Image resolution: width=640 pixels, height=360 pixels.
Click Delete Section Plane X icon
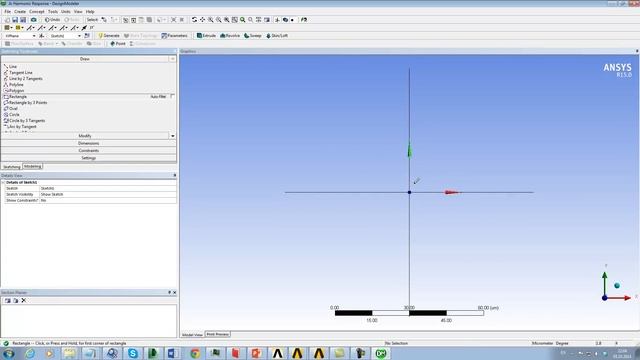(24, 300)
